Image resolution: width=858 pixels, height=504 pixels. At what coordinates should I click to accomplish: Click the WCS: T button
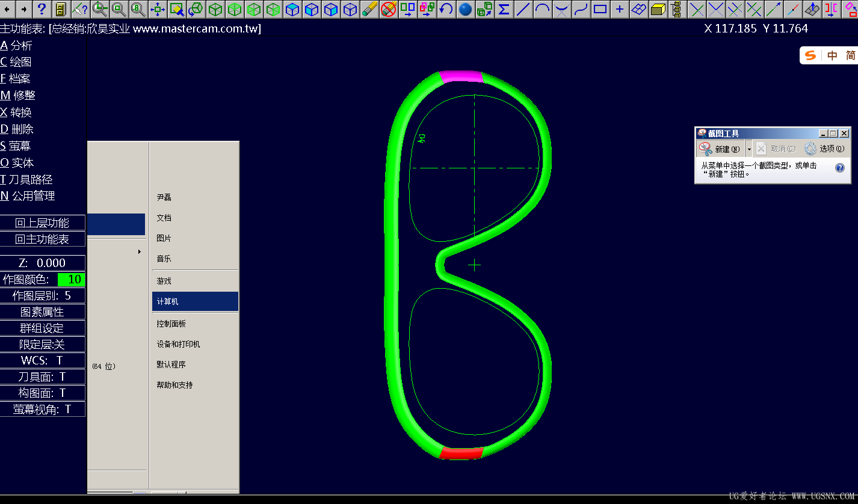tap(42, 360)
